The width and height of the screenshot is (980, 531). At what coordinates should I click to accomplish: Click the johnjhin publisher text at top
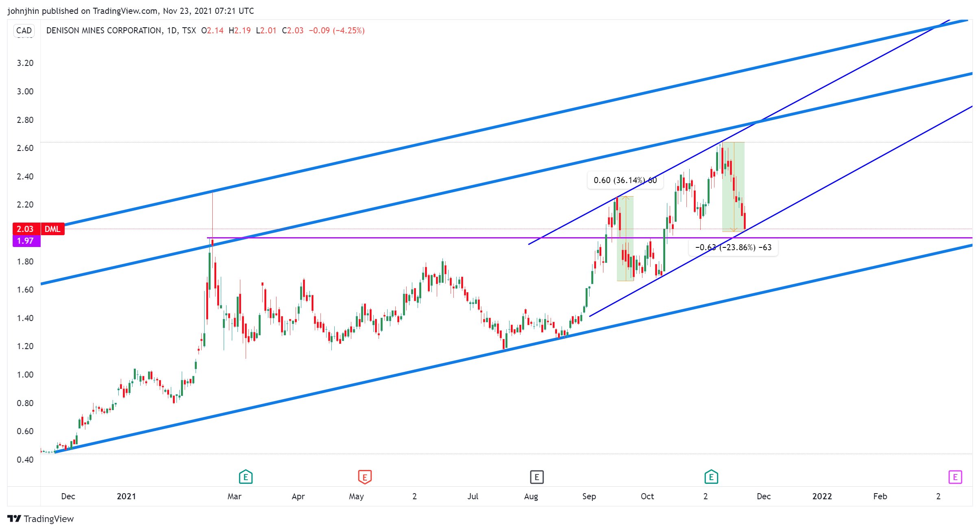(x=23, y=11)
